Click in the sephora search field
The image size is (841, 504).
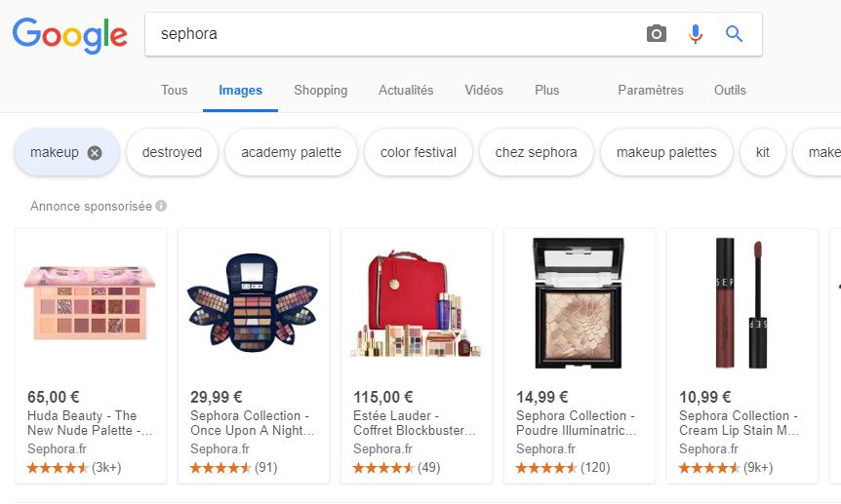tap(390, 34)
